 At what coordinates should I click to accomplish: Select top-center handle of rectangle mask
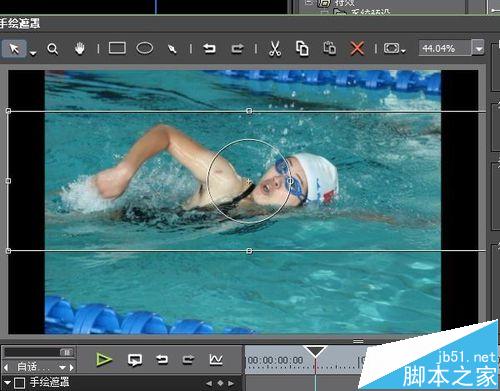[x=249, y=110]
